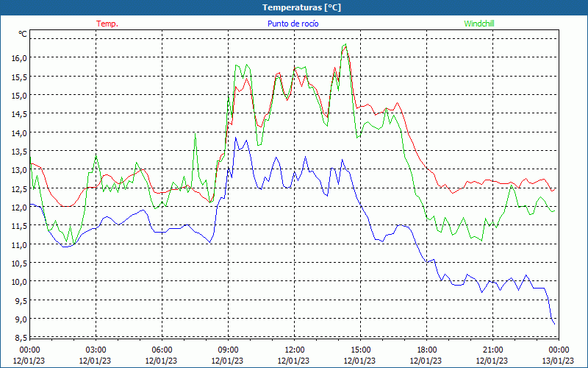Select the blue Punto de rocío legend label
This screenshot has height=368, width=588.
tap(293, 24)
